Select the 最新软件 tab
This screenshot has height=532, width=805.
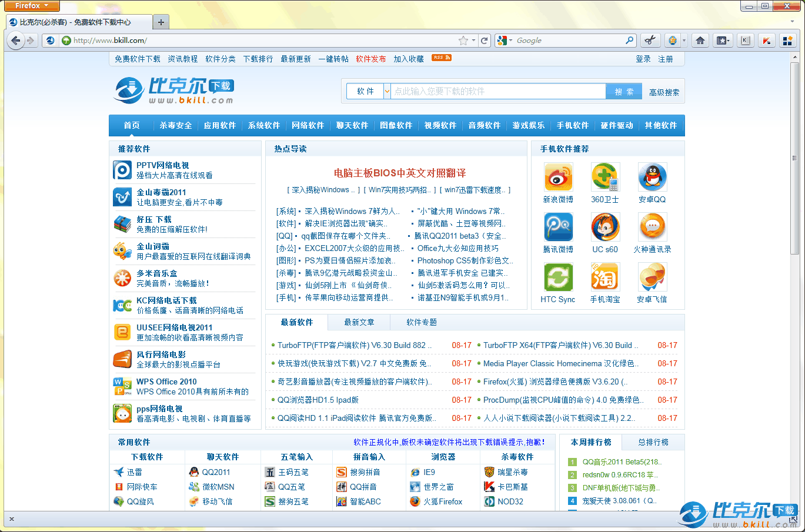297,322
